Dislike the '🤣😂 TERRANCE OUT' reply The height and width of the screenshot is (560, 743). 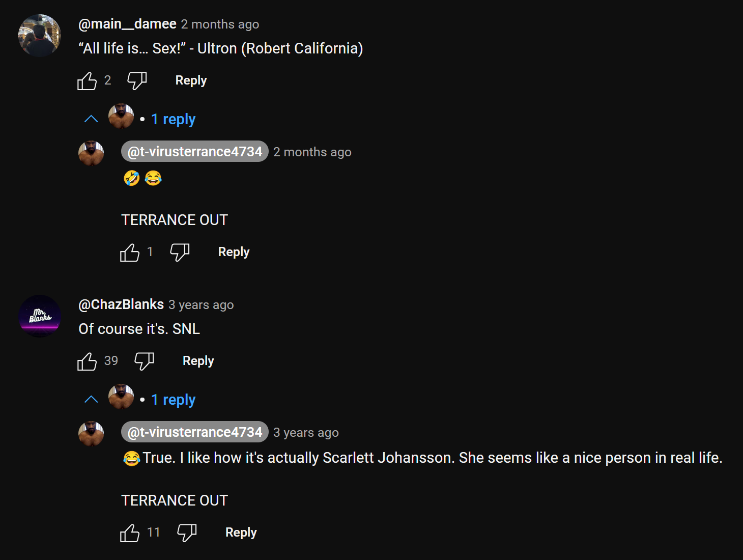180,252
